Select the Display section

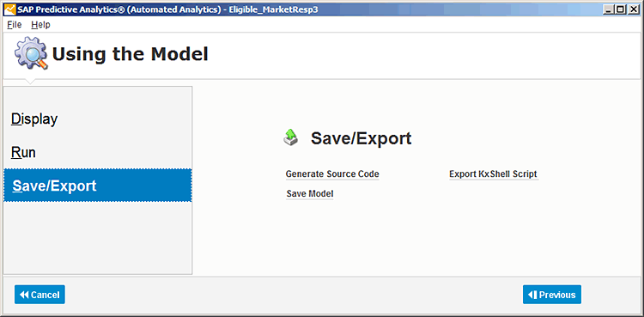pos(98,119)
